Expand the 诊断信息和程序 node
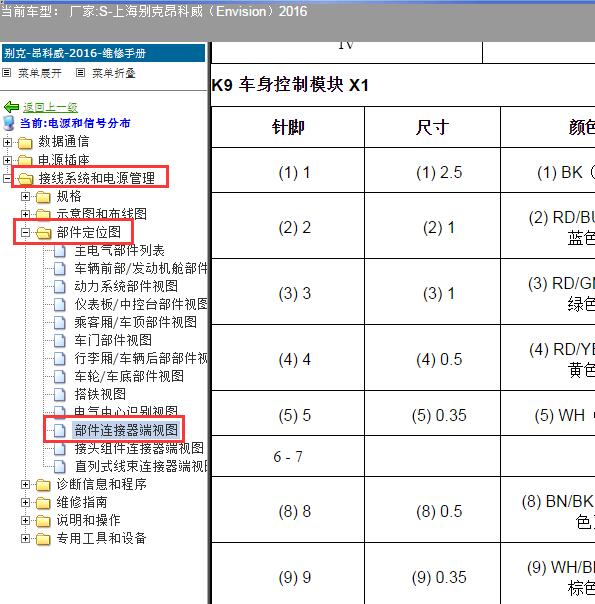Screen dimensions: 595x604 pyautogui.click(x=25, y=485)
